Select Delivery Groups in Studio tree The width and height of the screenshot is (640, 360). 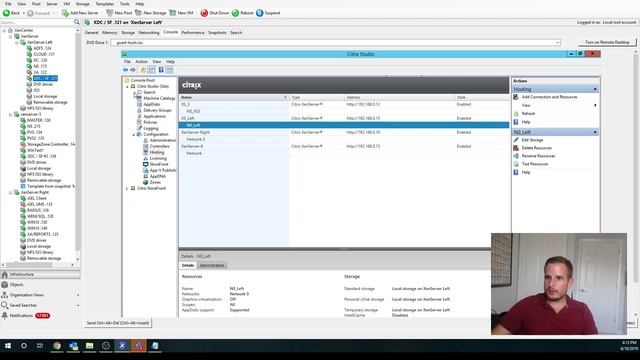(157, 110)
